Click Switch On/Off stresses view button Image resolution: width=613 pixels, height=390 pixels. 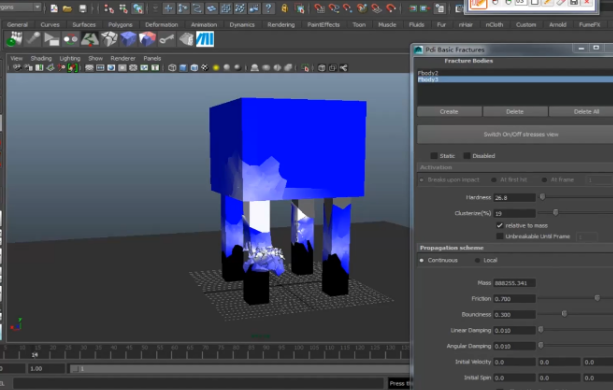515,134
